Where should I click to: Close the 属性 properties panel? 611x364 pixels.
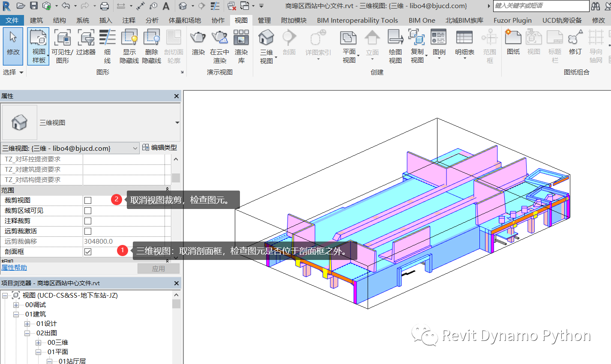coord(177,96)
